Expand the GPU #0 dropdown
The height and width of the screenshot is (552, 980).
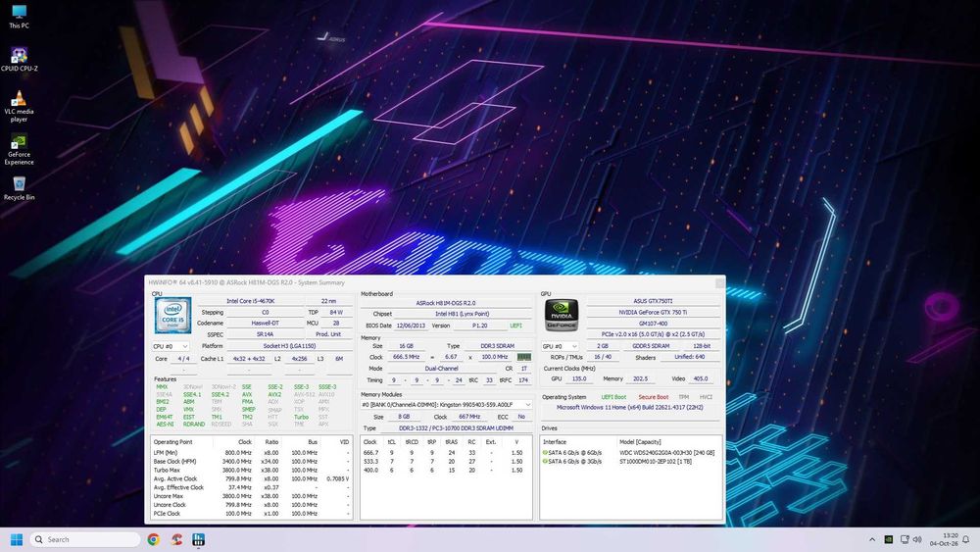560,346
